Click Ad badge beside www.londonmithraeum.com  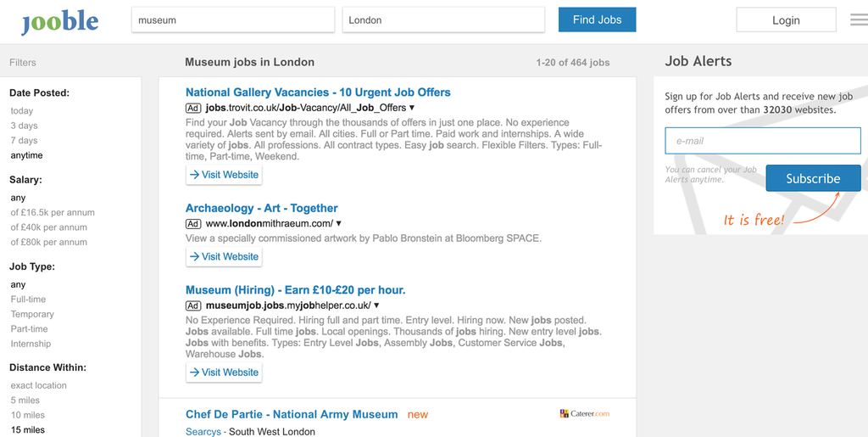click(193, 224)
